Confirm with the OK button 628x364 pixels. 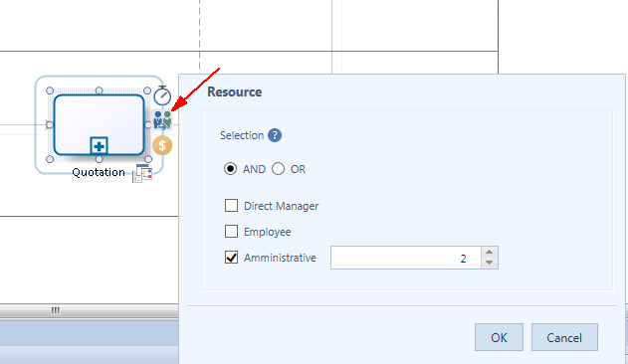click(499, 337)
